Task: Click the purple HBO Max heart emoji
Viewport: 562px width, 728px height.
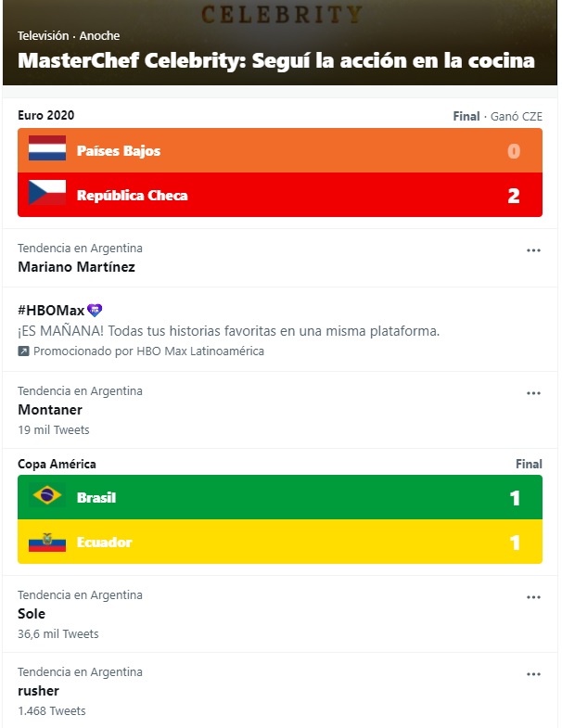Action: 94,310
